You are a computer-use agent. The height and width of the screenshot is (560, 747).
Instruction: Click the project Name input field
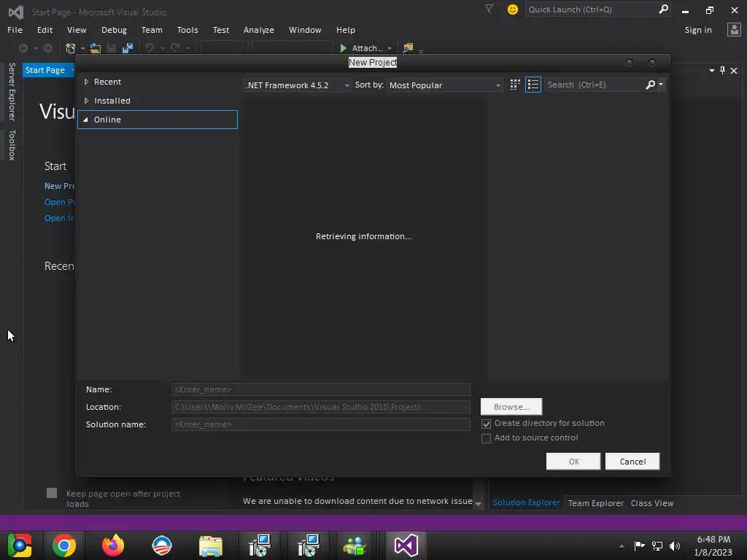point(321,389)
